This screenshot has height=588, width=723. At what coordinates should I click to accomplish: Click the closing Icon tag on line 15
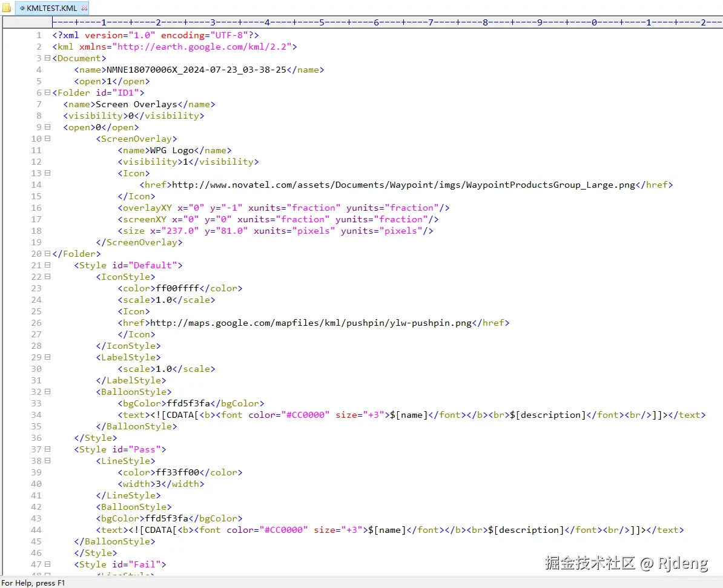(136, 196)
